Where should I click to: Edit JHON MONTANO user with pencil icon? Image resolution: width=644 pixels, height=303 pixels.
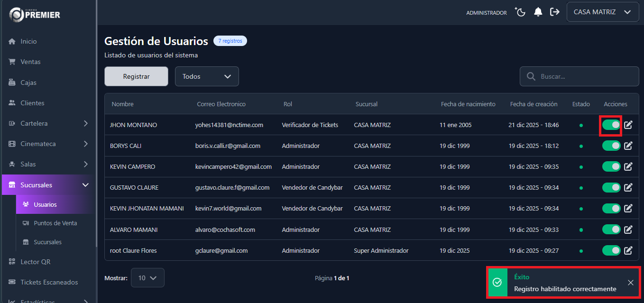coord(628,125)
